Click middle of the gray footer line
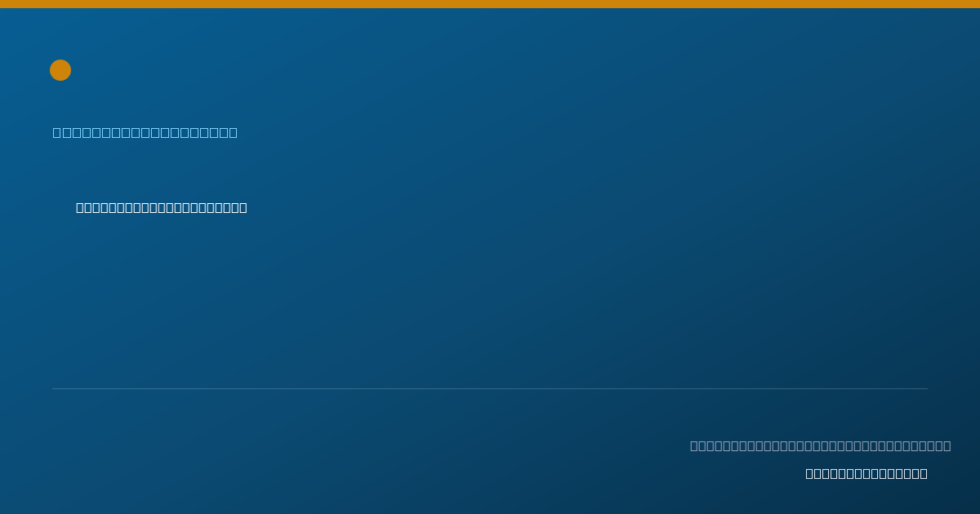The image size is (980, 514). 821,445
